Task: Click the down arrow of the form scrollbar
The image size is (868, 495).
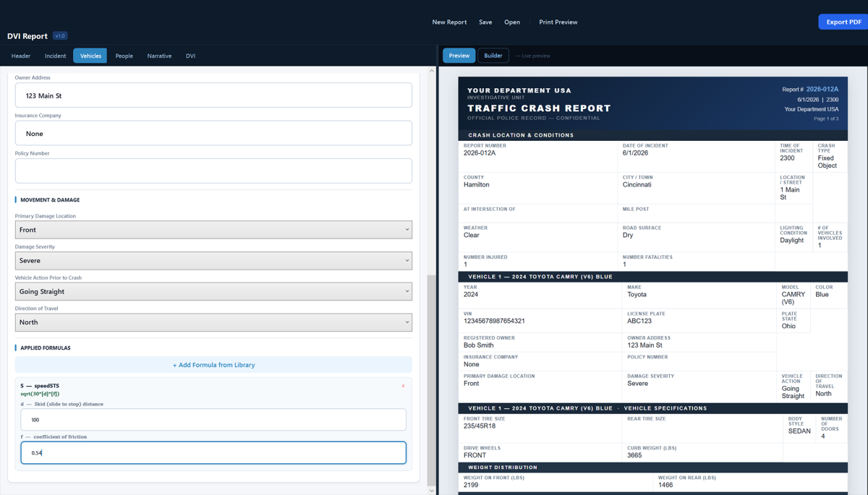Action: coord(432,491)
